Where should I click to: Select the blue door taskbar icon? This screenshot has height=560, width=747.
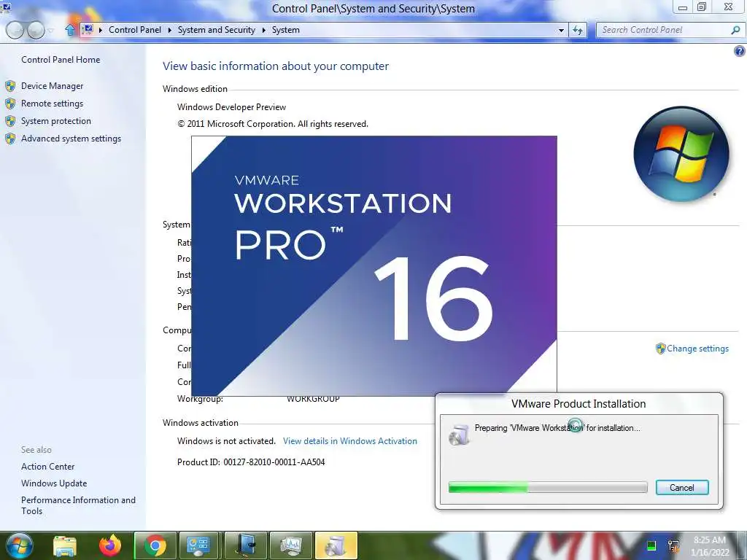click(246, 545)
